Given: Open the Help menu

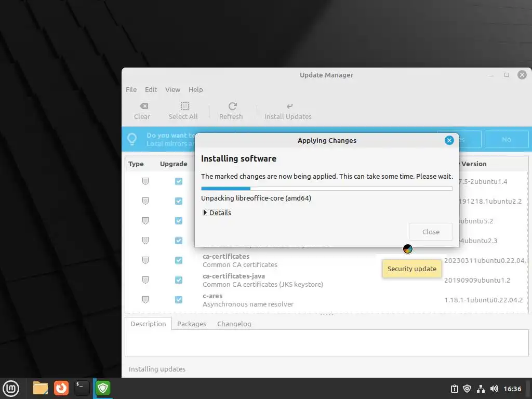Looking at the screenshot, I should [x=196, y=89].
